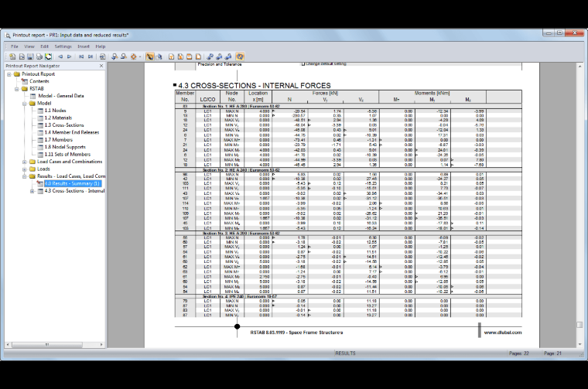Click the Loads folder label
Screen dimensions: 588x389
click(x=43, y=169)
